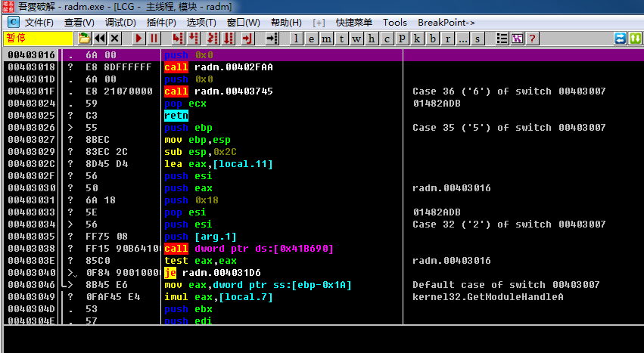Select the push ebx instruction at 0040304D

(x=188, y=309)
